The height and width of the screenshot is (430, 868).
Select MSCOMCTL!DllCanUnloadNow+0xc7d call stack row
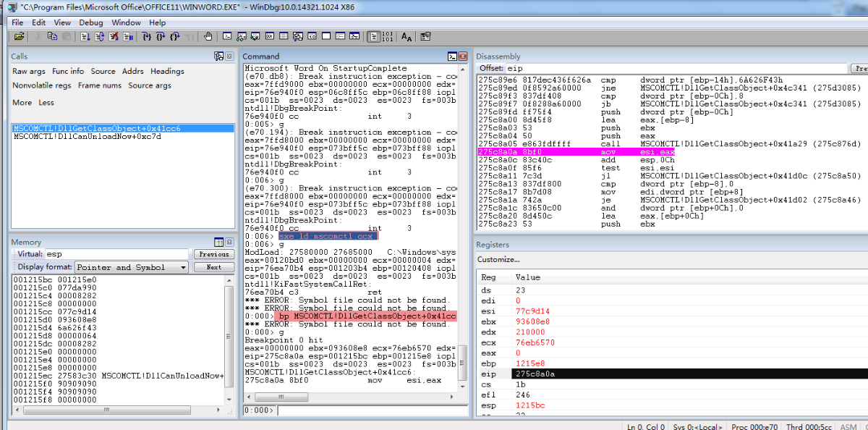pos(123,136)
